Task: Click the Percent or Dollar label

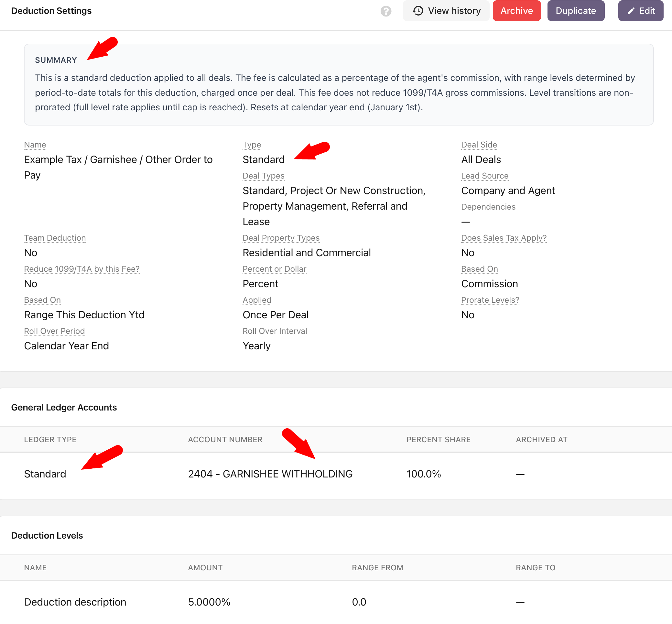Action: pyautogui.click(x=275, y=269)
